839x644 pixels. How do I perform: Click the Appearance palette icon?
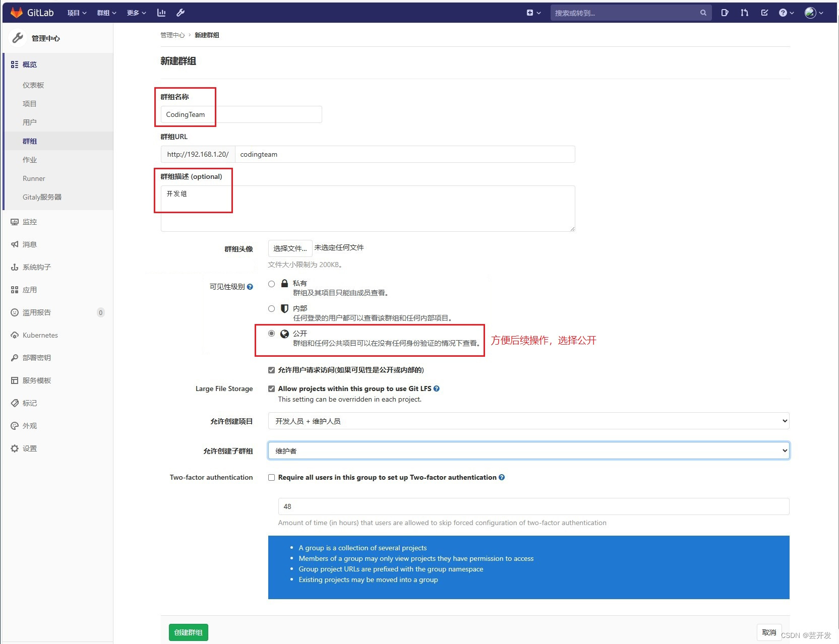pos(15,426)
